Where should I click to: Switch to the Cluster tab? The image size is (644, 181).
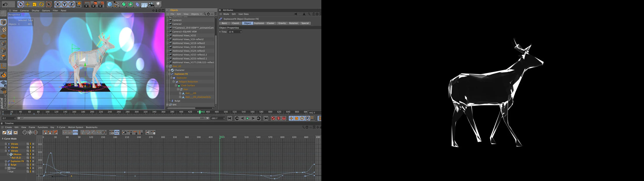[x=270, y=23]
